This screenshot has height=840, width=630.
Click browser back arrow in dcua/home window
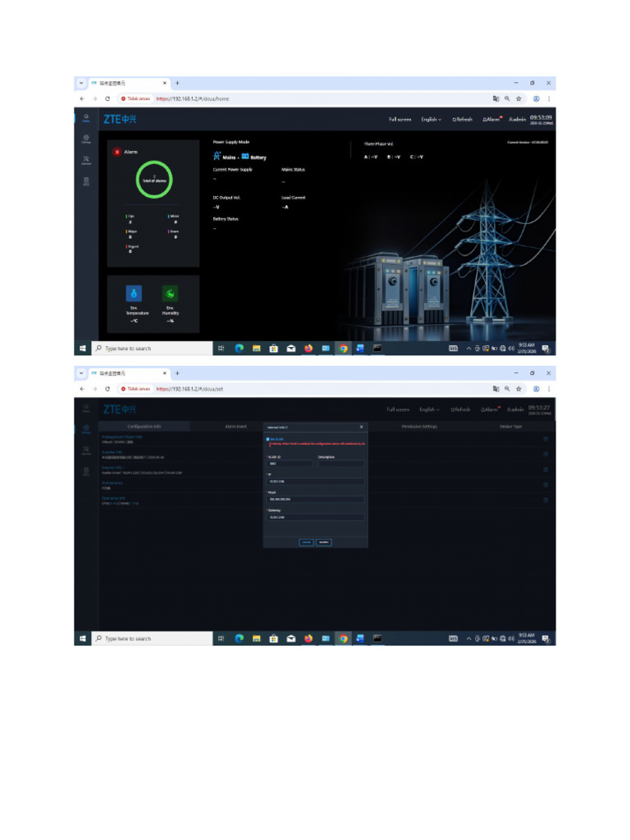(x=82, y=98)
